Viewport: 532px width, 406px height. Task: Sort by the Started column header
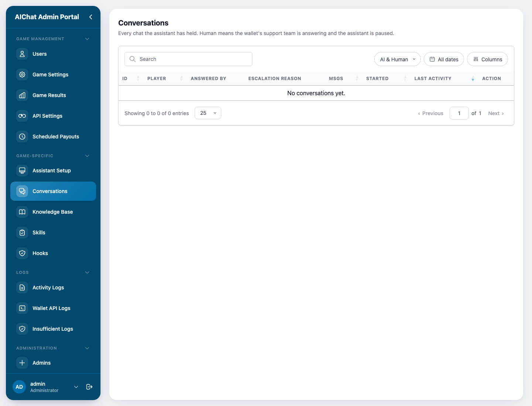(386, 79)
